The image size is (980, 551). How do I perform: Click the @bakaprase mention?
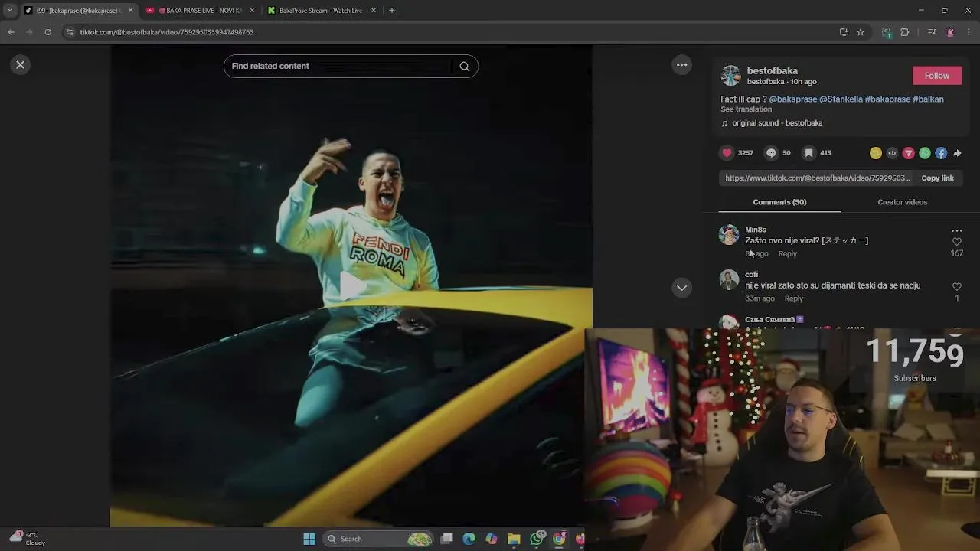(x=792, y=99)
